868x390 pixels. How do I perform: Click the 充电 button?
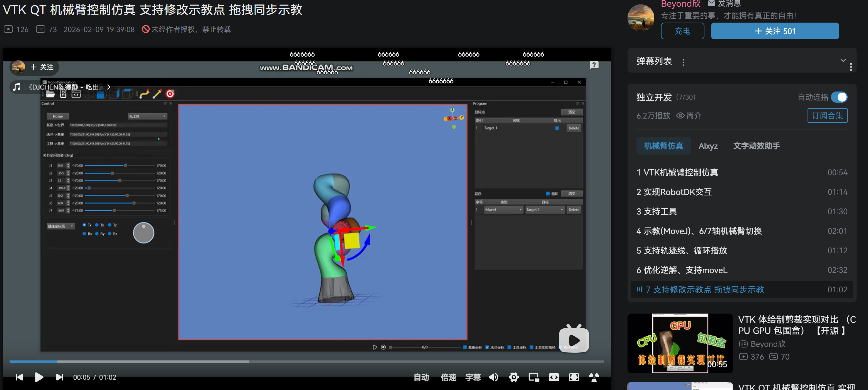pos(682,31)
